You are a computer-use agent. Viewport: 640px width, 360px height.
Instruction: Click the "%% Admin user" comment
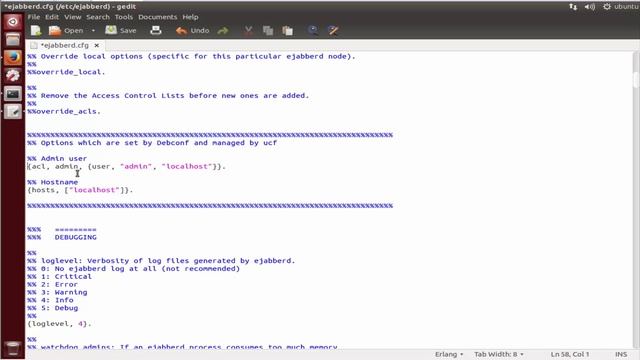coord(57,158)
